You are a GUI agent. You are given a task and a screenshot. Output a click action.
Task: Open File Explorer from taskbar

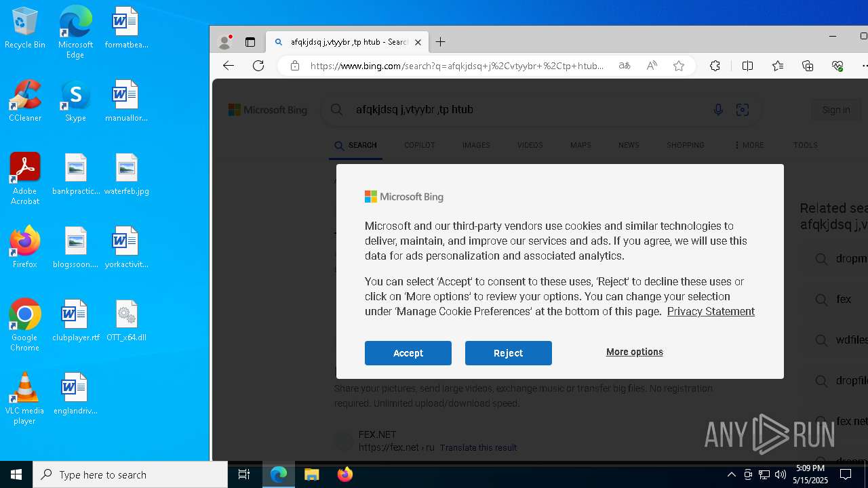(312, 474)
